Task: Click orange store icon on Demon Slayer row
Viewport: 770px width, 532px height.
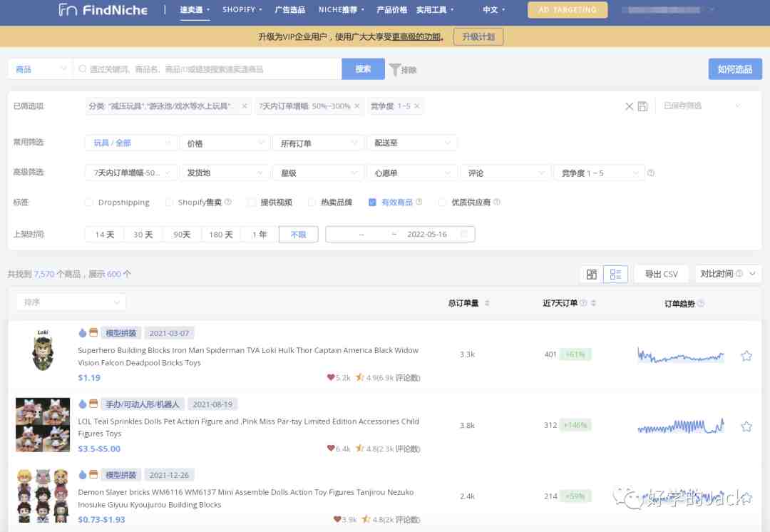Action: [x=93, y=474]
